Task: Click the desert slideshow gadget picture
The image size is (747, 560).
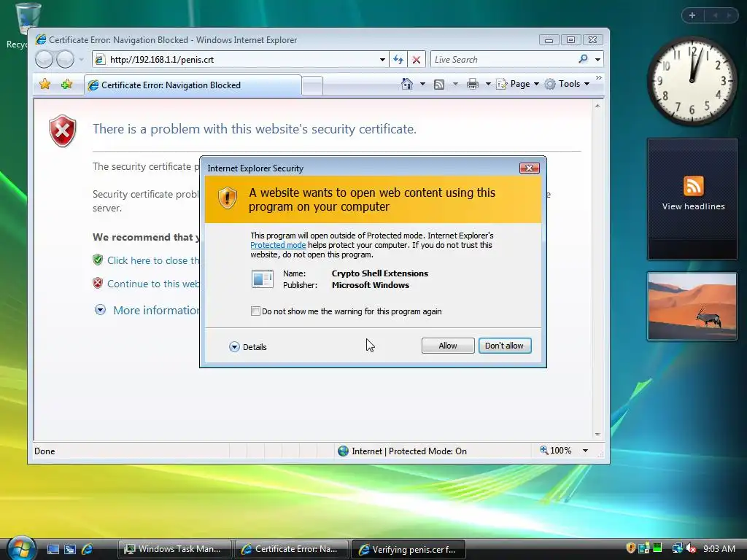Action: pos(692,306)
